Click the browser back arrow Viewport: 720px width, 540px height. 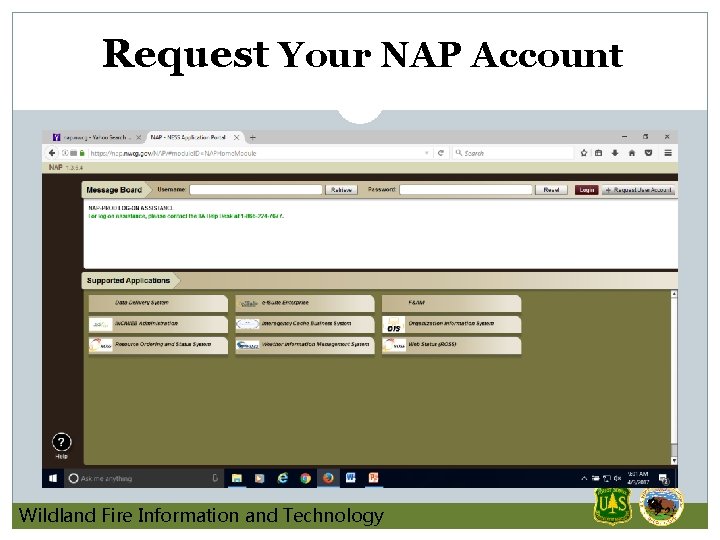coord(52,153)
